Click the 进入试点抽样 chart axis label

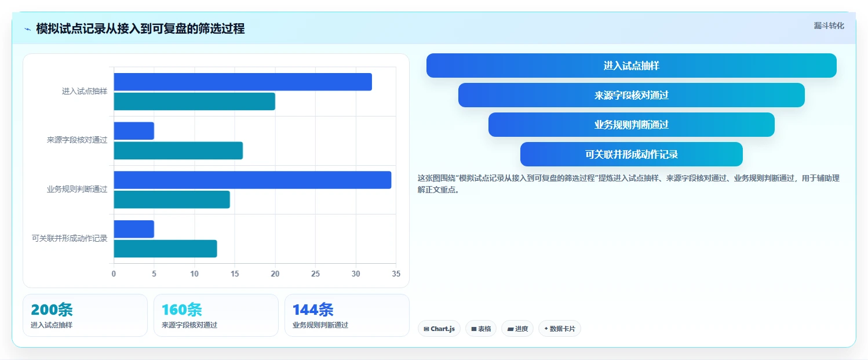point(85,92)
